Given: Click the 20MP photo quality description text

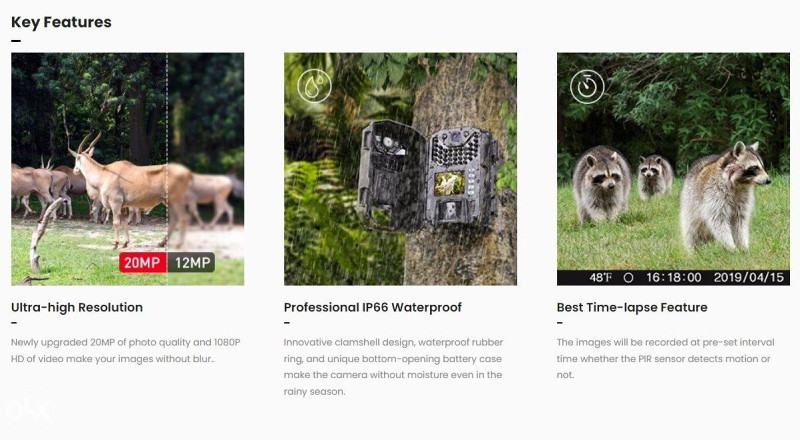Looking at the screenshot, I should (126, 350).
